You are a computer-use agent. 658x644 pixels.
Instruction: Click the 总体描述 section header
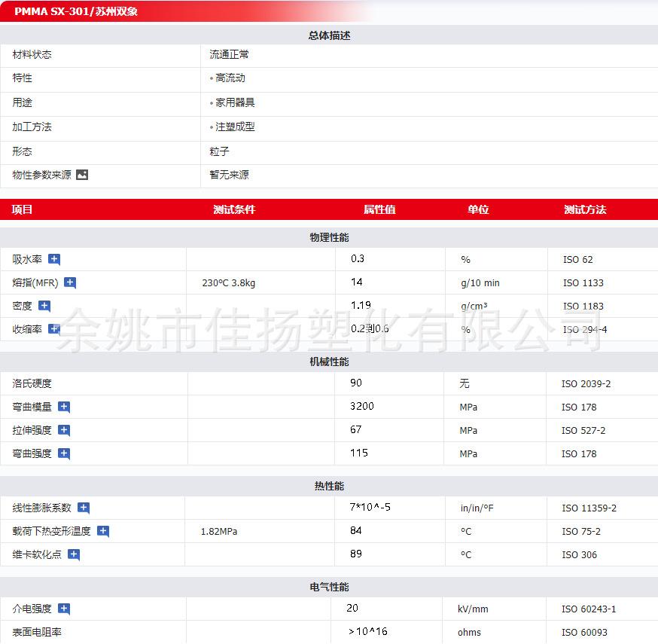(329, 35)
